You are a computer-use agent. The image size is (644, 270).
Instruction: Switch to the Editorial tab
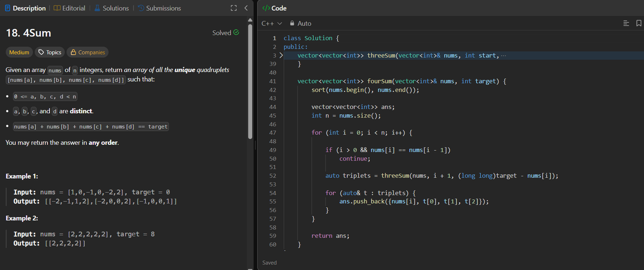(x=69, y=8)
